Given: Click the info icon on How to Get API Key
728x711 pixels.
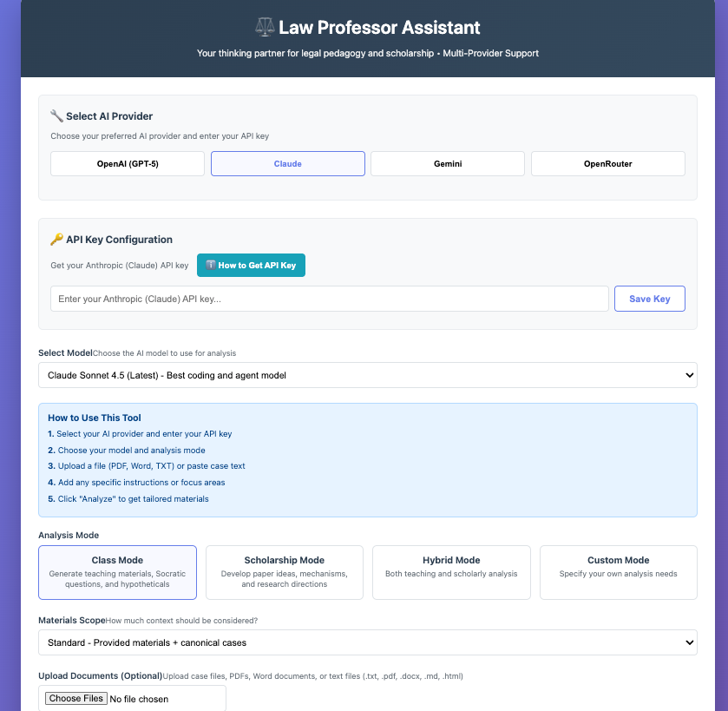Looking at the screenshot, I should tap(210, 266).
